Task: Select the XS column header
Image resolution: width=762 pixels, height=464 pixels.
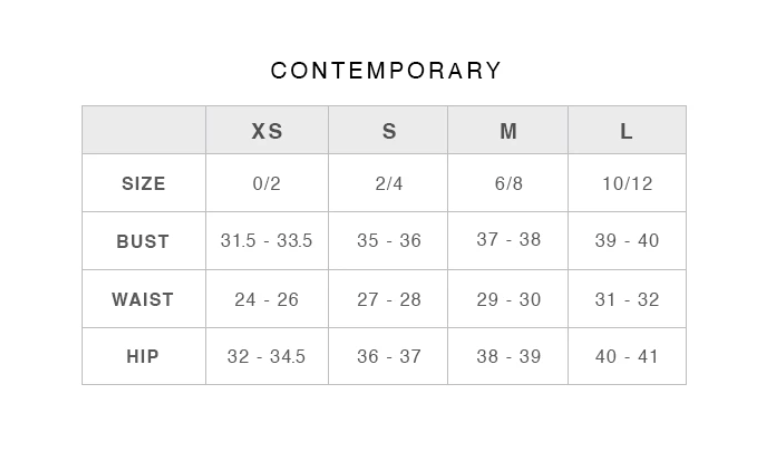Action: 267,131
